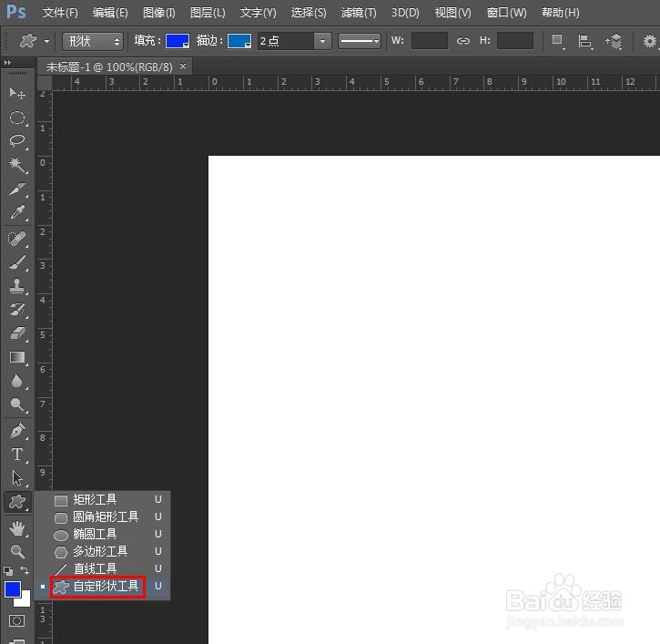Select the Brush tool

[x=17, y=262]
